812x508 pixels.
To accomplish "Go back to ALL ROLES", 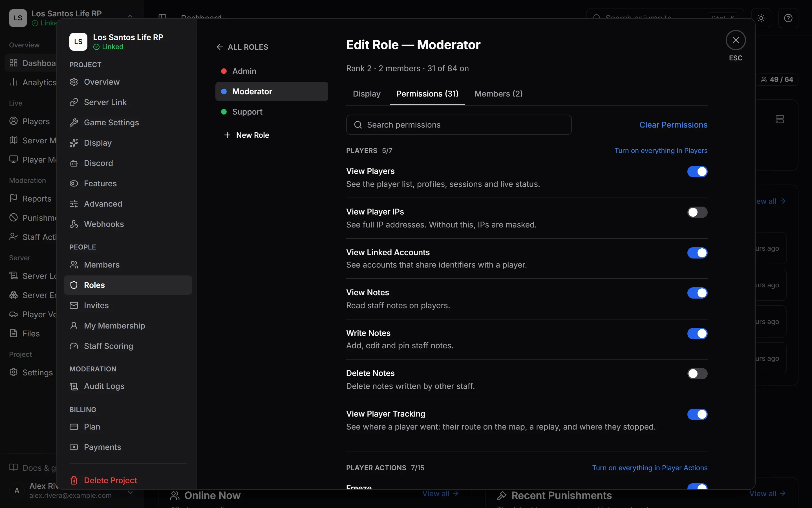I will tap(242, 47).
